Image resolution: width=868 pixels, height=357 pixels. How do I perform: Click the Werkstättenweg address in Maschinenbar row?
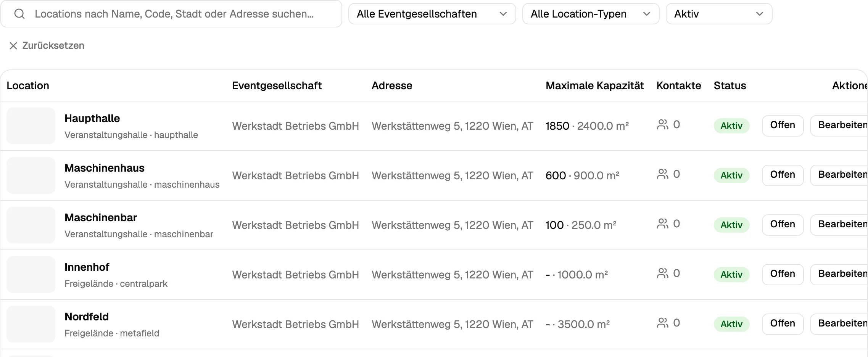[453, 225]
